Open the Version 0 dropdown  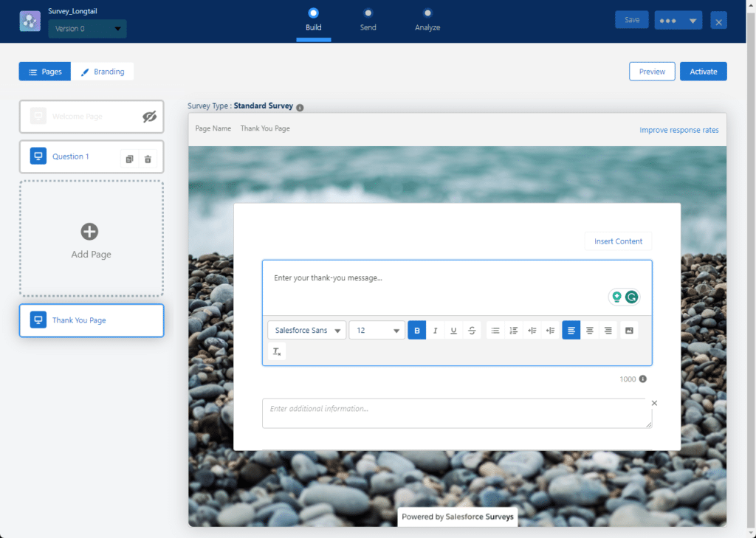[x=87, y=29]
